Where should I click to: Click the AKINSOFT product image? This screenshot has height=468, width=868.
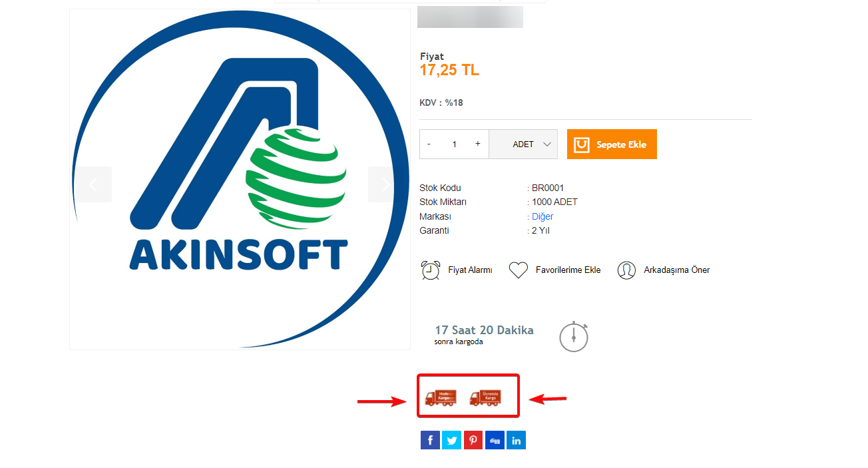pyautogui.click(x=240, y=179)
